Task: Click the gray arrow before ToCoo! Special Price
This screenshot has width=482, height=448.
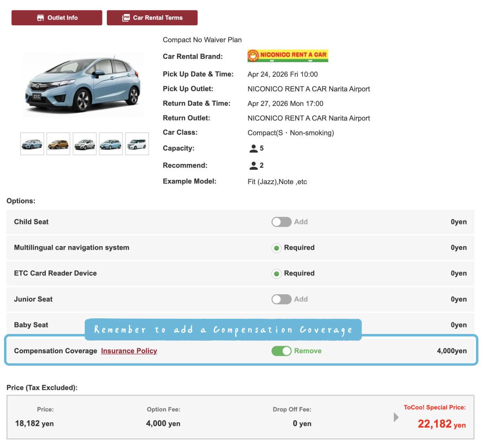Action: (396, 417)
